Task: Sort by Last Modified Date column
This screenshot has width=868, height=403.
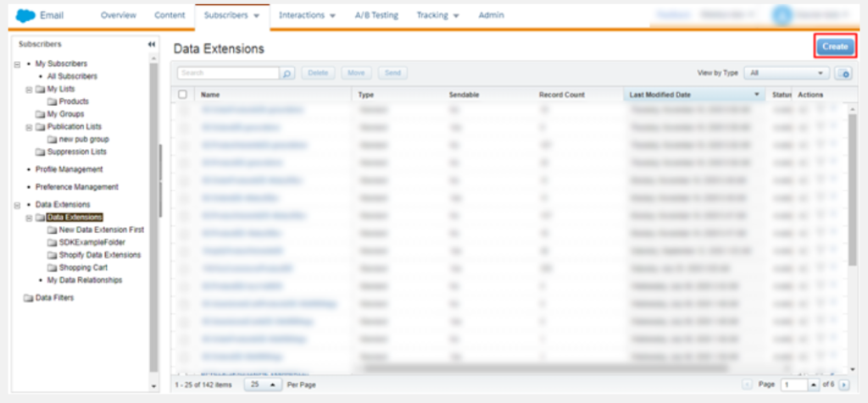Action: pyautogui.click(x=691, y=95)
